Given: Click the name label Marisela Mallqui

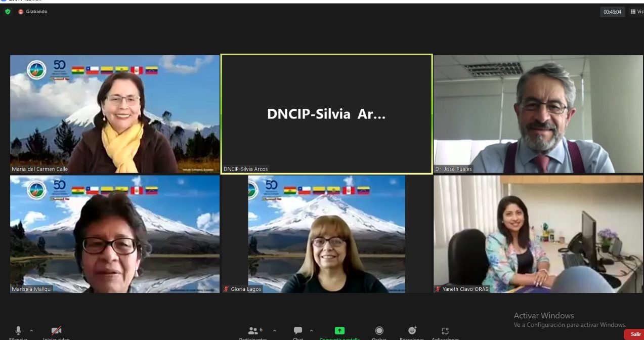Looking at the screenshot, I should pos(31,289).
